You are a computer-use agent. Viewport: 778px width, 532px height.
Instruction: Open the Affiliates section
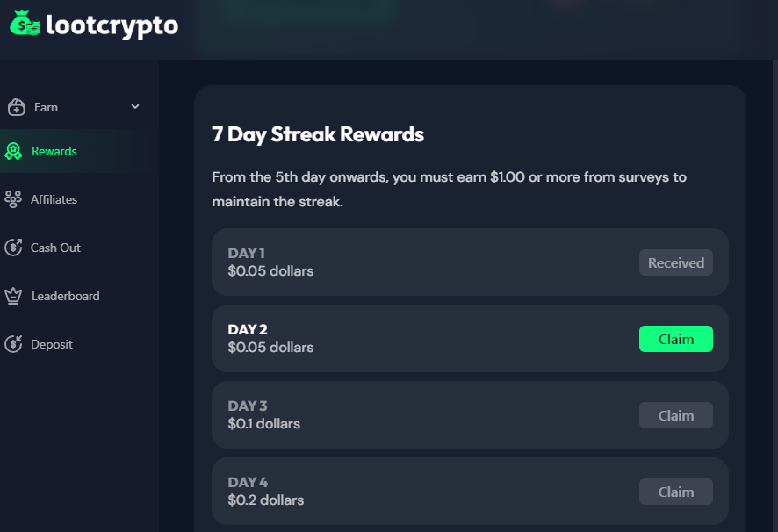click(x=54, y=199)
